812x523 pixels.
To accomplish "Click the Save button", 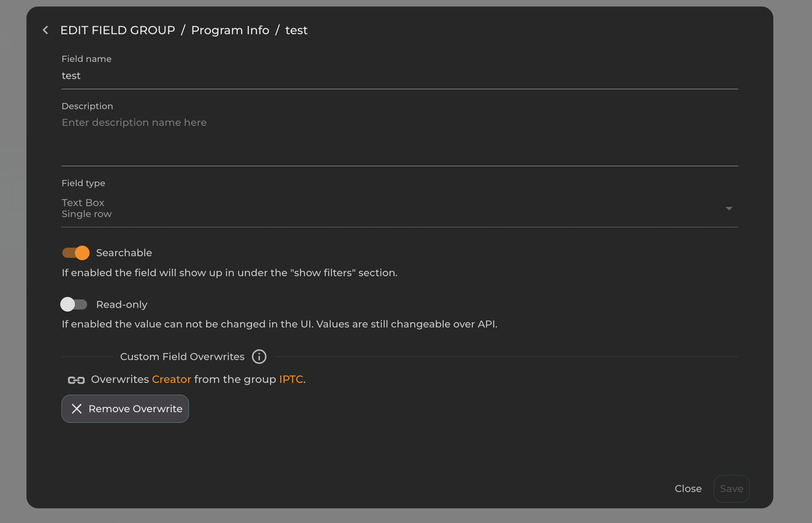I will point(731,489).
